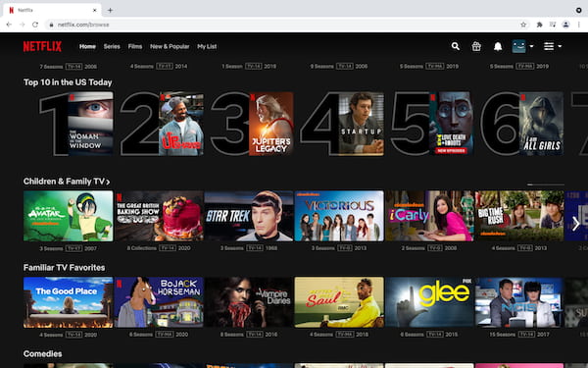The width and height of the screenshot is (588, 368).
Task: Play the Glee thumbnail
Action: [x=429, y=302]
